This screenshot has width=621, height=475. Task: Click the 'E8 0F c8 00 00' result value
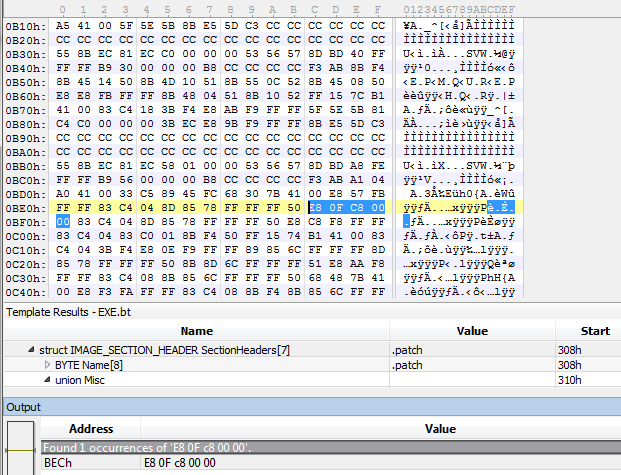click(180, 463)
